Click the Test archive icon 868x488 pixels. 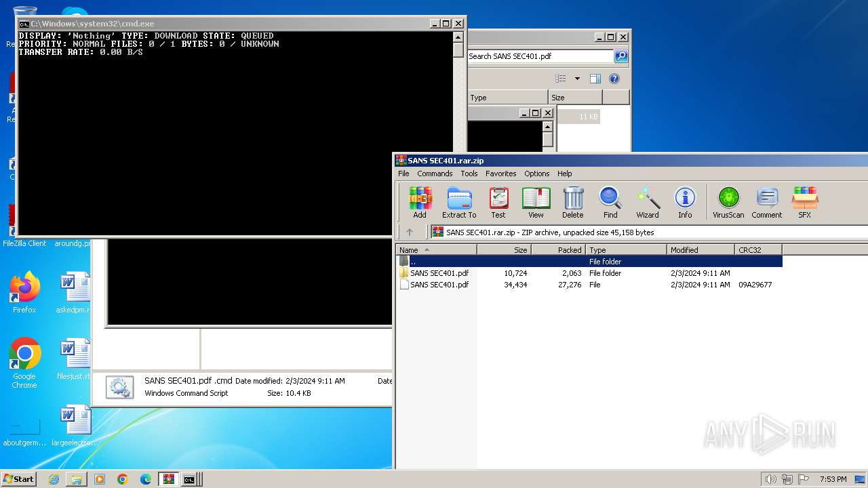(498, 203)
